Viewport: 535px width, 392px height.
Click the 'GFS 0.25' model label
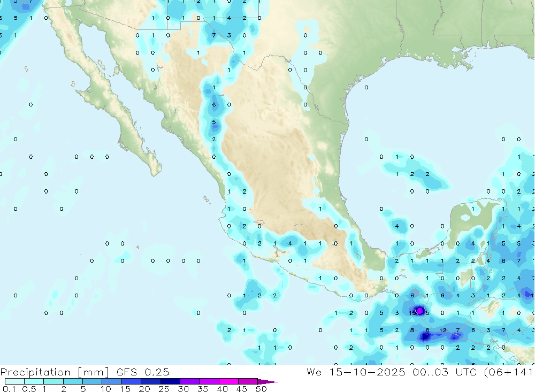[143, 372]
